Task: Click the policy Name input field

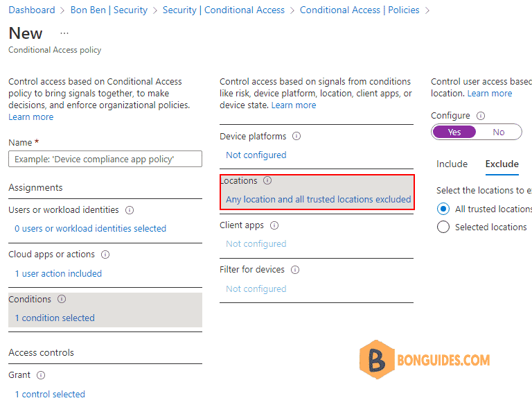Action: point(105,159)
